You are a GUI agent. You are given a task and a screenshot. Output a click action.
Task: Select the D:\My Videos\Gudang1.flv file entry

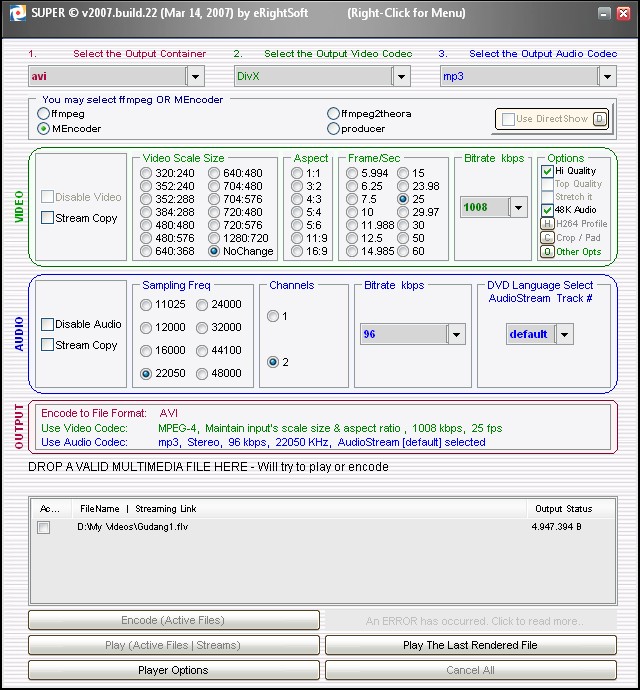click(132, 527)
